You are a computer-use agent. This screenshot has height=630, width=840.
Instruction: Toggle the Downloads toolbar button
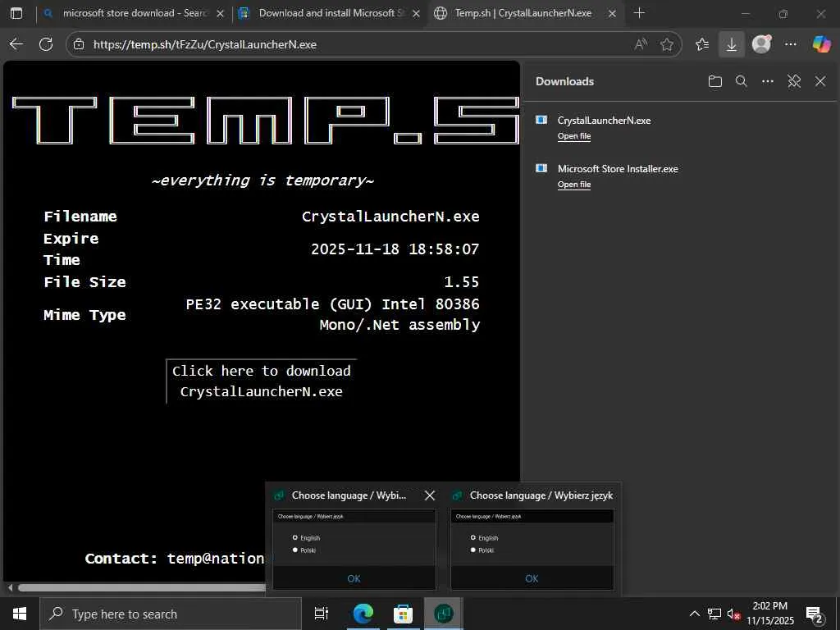[731, 44]
